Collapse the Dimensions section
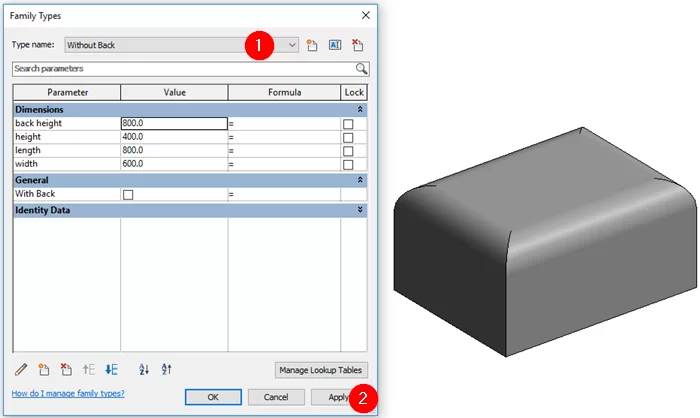The width and height of the screenshot is (700, 418). [361, 109]
